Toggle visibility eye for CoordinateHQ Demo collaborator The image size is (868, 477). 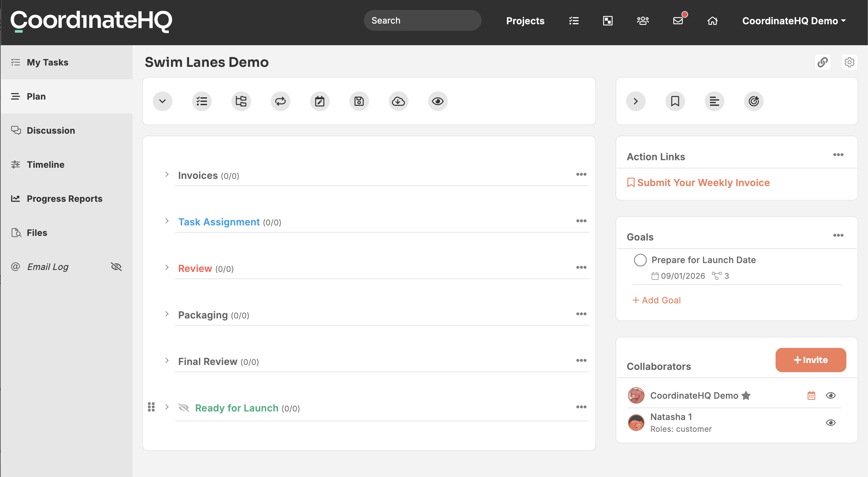tap(831, 395)
